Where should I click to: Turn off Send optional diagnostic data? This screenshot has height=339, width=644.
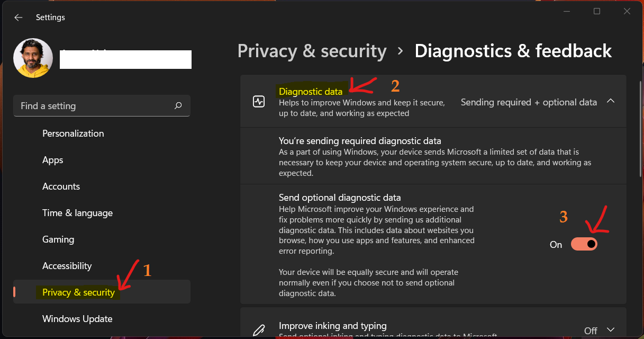584,244
